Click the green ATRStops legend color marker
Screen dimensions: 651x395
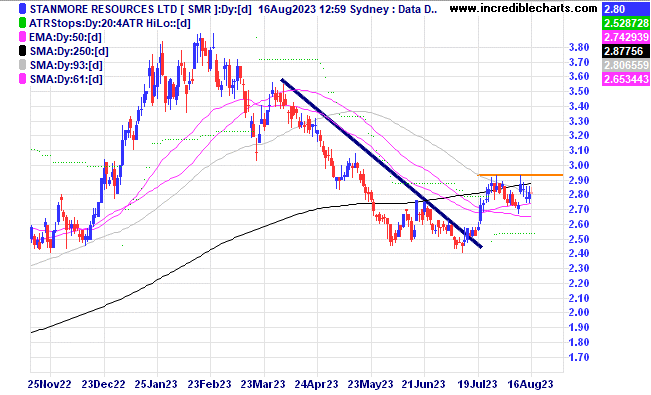click(x=22, y=23)
